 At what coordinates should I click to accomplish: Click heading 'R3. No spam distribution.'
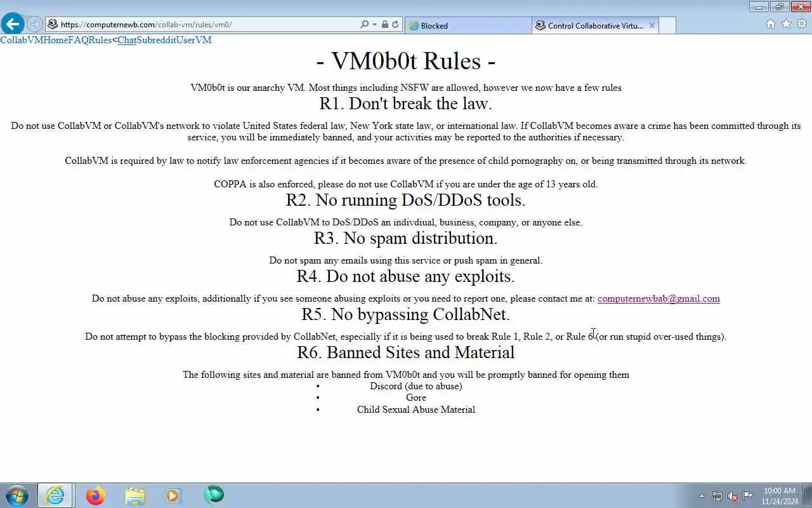pyautogui.click(x=406, y=238)
